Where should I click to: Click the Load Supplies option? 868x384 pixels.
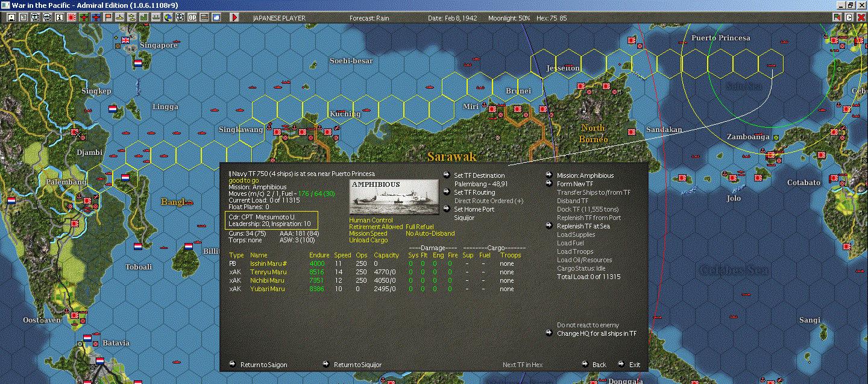point(576,234)
